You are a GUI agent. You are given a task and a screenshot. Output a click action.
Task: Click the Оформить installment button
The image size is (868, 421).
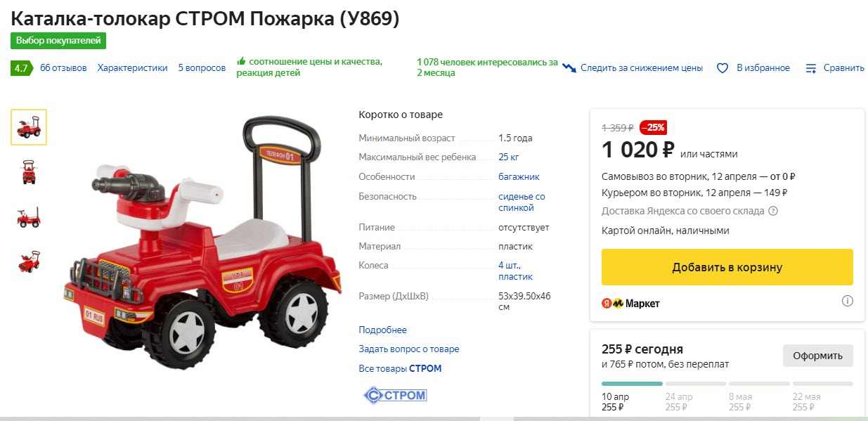tap(817, 356)
